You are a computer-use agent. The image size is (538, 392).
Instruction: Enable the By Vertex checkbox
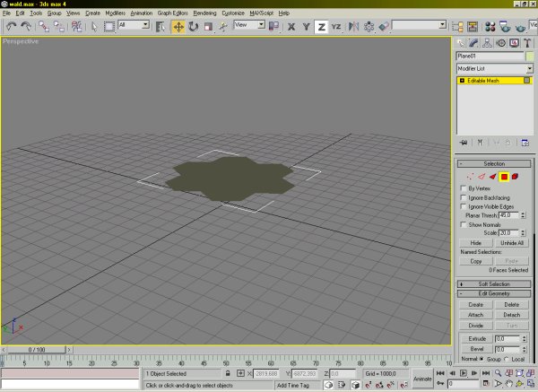pyautogui.click(x=463, y=188)
